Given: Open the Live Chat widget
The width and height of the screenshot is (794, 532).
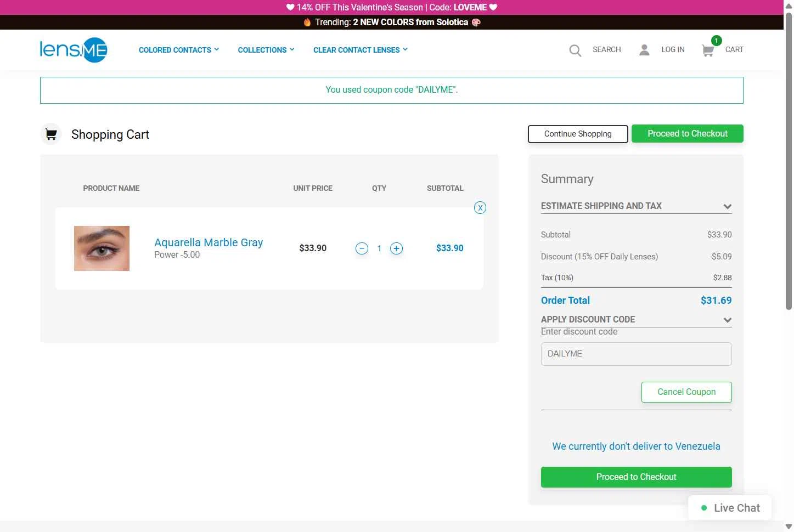Looking at the screenshot, I should point(730,508).
